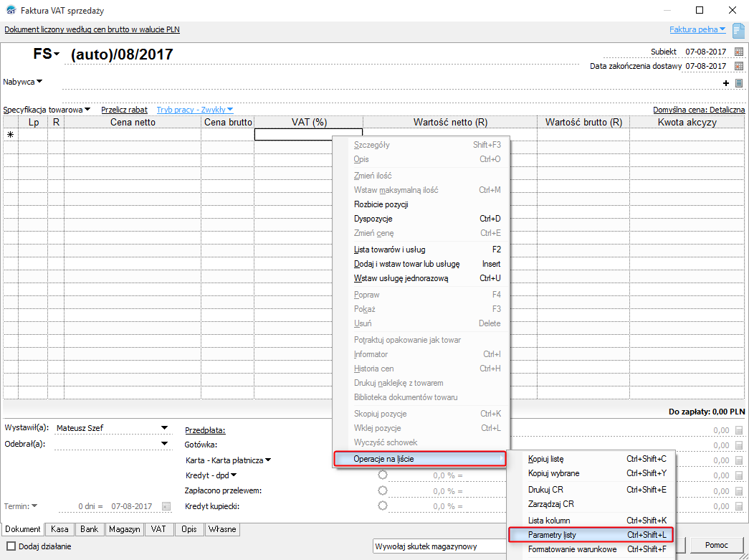Click Dokument liczony według cen brutto link
This screenshot has height=560, width=749.
click(92, 29)
